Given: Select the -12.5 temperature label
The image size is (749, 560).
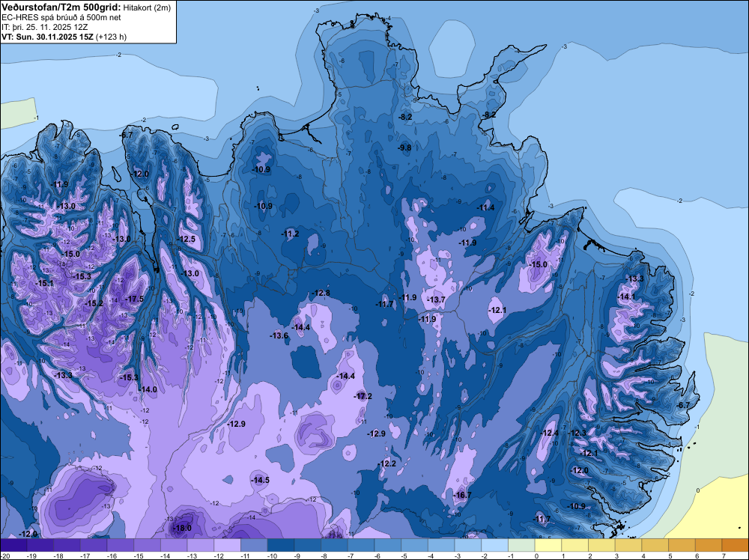Looking at the screenshot, I should 187,239.
